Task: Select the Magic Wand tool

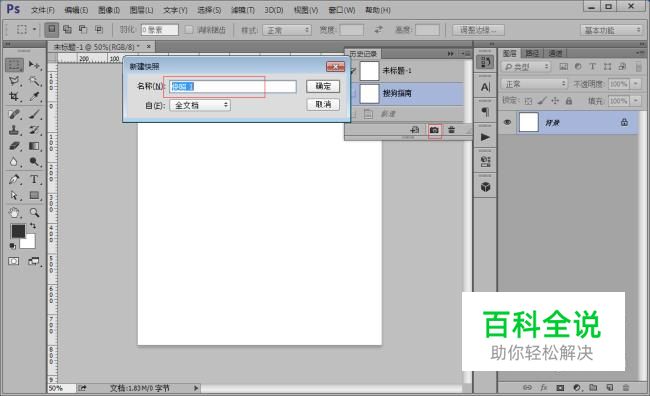Action: pyautogui.click(x=34, y=81)
